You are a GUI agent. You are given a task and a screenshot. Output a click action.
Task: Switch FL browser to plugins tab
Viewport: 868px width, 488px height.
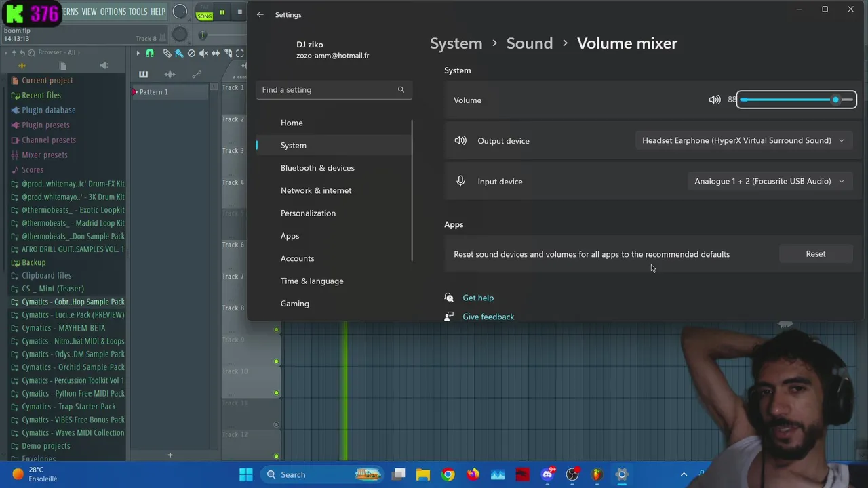[x=104, y=66]
